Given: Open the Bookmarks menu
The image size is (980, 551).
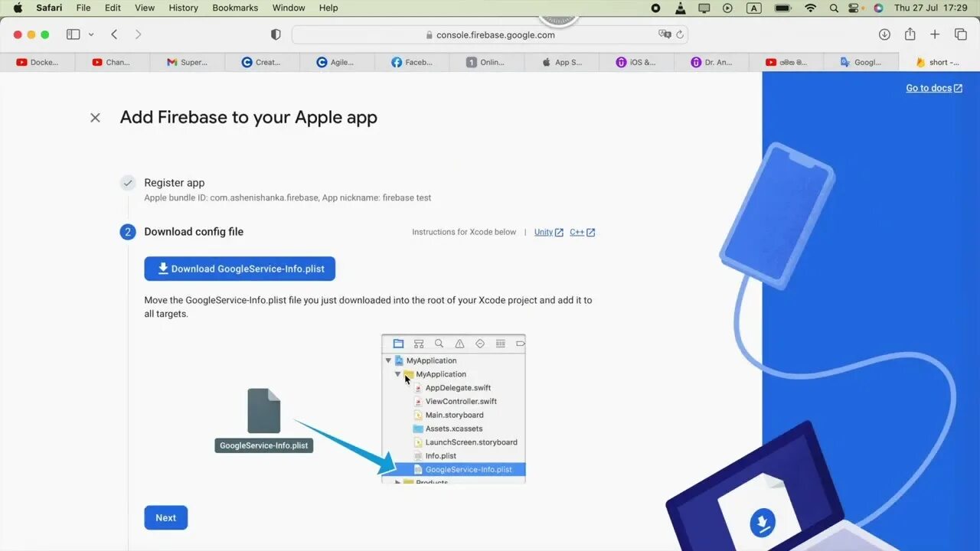Looking at the screenshot, I should (x=235, y=8).
